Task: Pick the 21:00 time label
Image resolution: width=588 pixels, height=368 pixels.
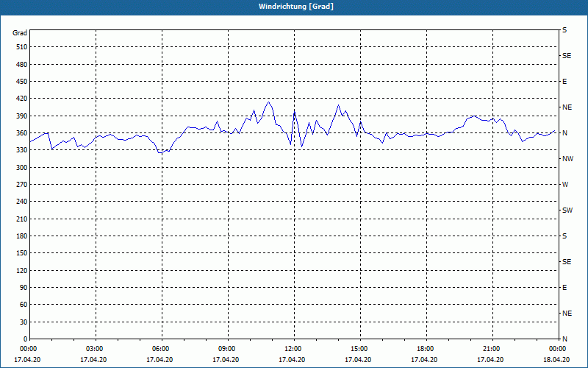Action: coord(492,349)
